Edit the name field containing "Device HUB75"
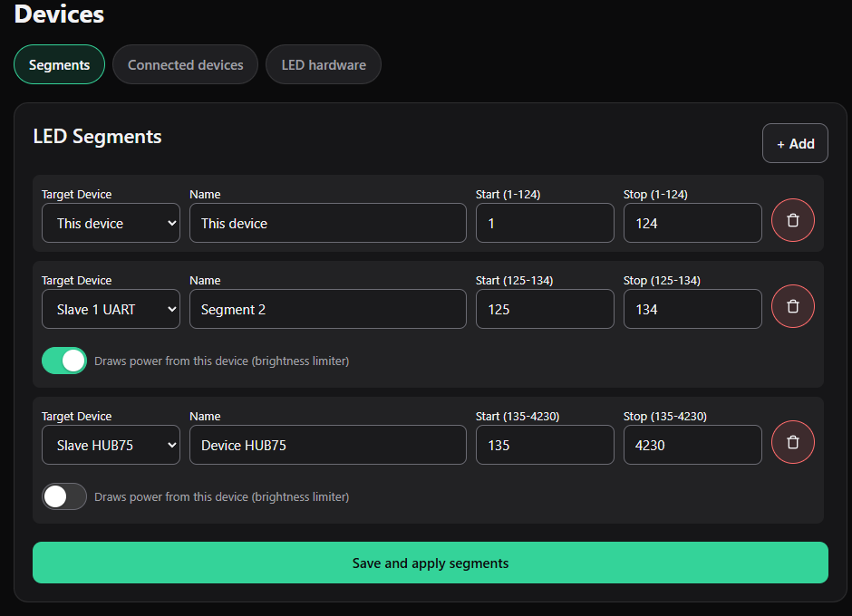The width and height of the screenshot is (852, 616). point(327,445)
